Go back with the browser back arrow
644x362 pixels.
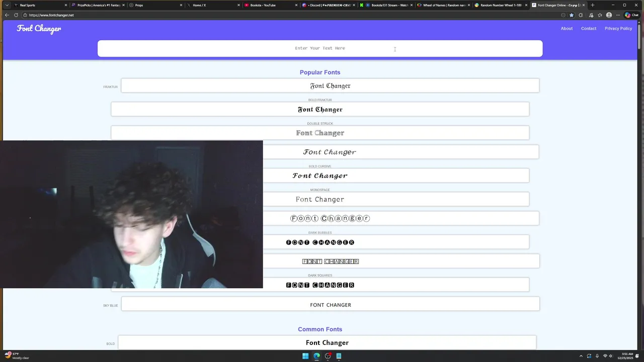(7, 15)
